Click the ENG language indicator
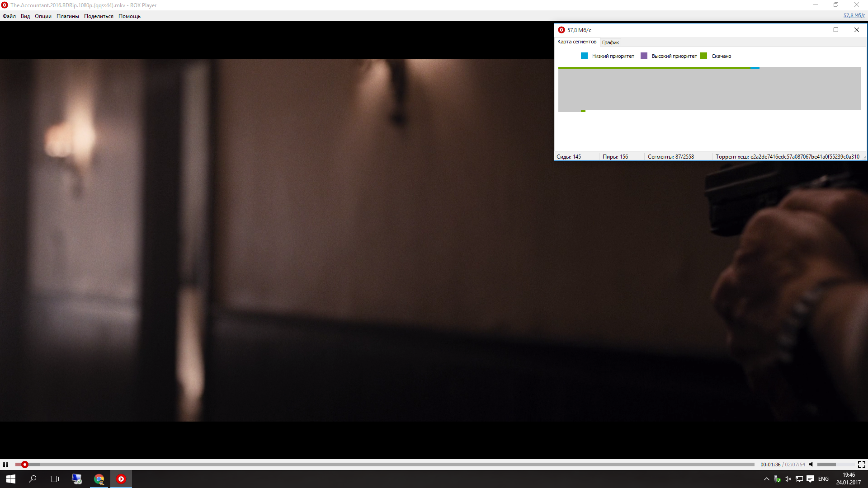 tap(823, 479)
